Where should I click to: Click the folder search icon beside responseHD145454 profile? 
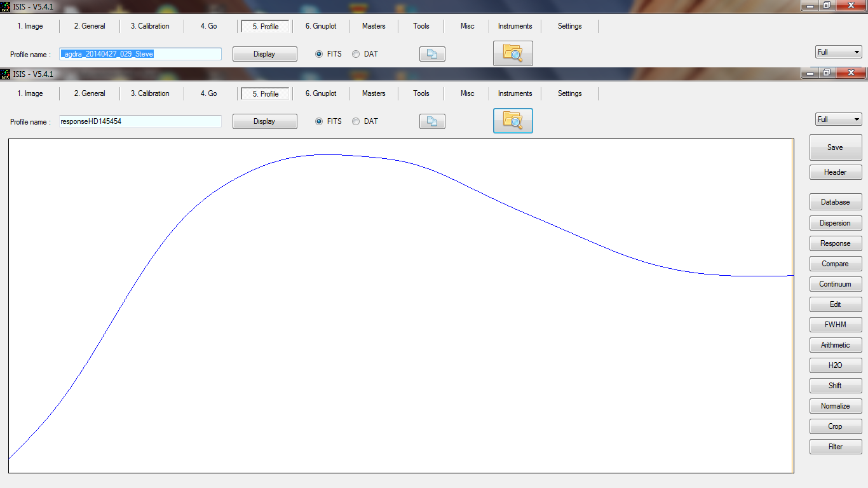tap(513, 121)
